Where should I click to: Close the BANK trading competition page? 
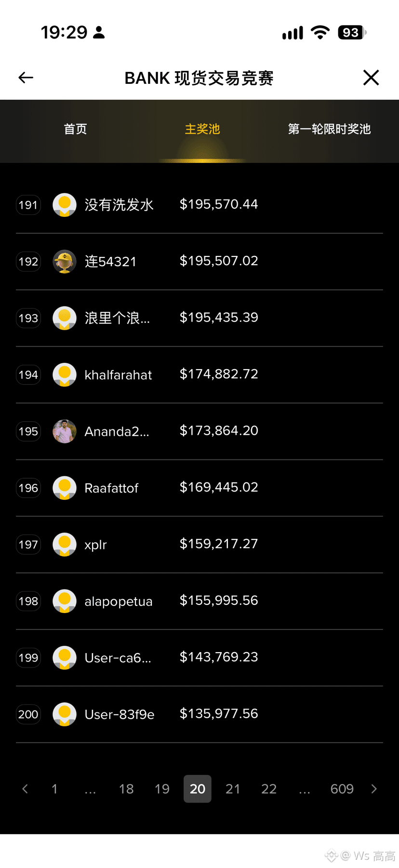[x=371, y=78]
